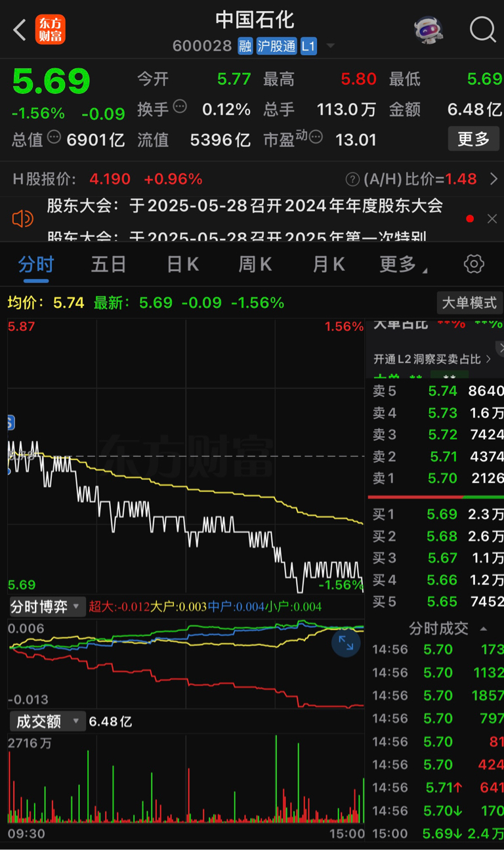Expand the 分时博弈 indicator dropdown

47,606
